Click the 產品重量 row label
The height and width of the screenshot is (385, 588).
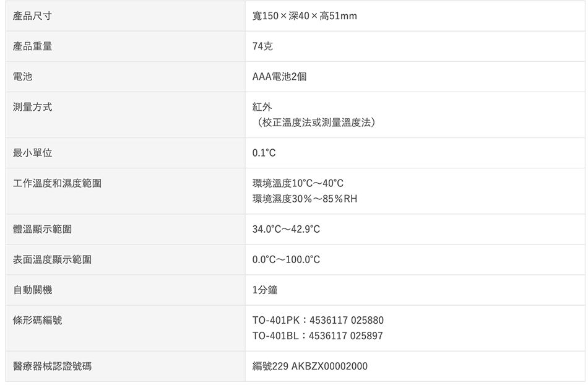(x=32, y=46)
